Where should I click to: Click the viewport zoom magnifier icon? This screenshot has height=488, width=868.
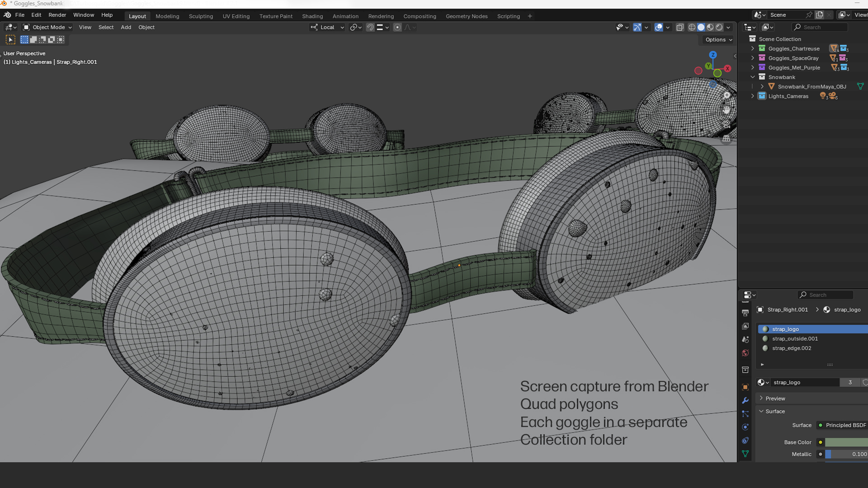point(726,95)
